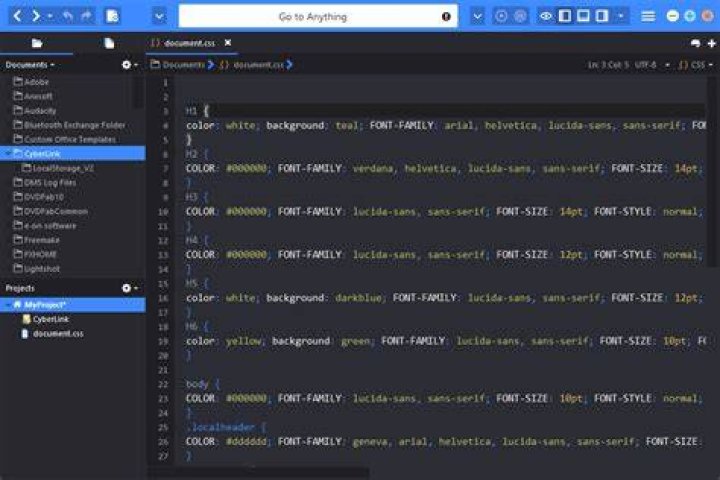Screen dimensions: 720x480
Task: Go forward with the right arrow button
Action: pyautogui.click(x=36, y=17)
